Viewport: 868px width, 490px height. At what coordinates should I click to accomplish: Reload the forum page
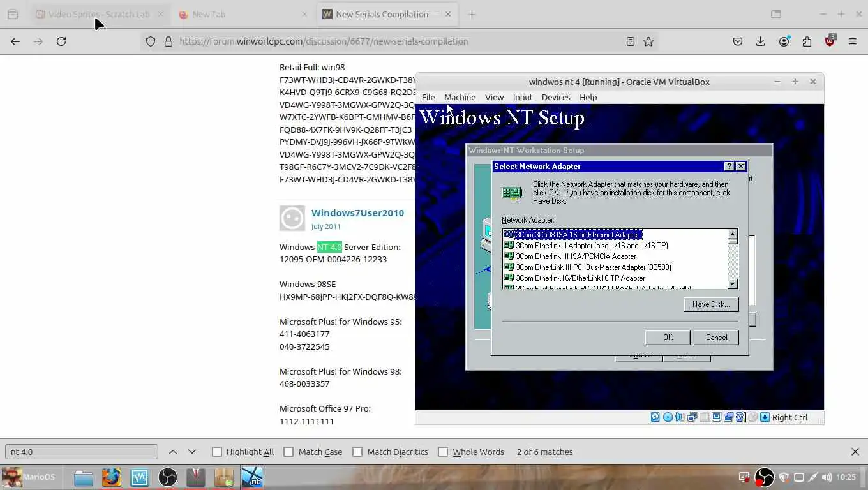pos(61,41)
